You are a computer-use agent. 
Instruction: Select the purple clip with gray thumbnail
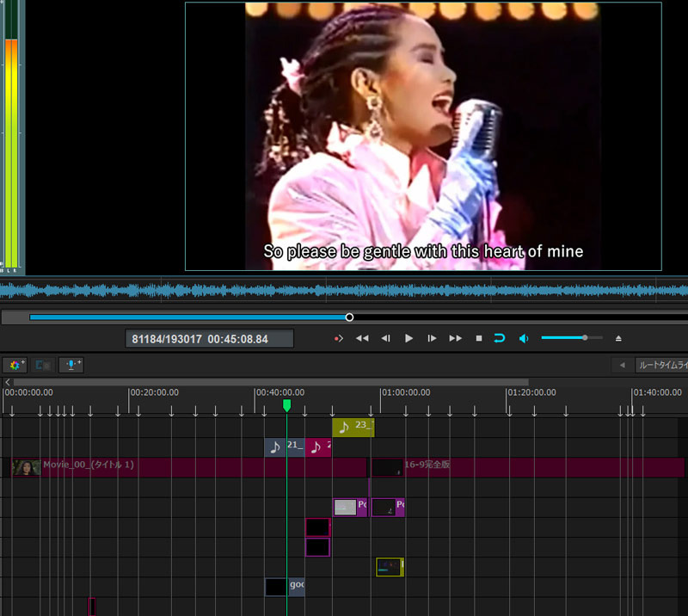[350, 507]
